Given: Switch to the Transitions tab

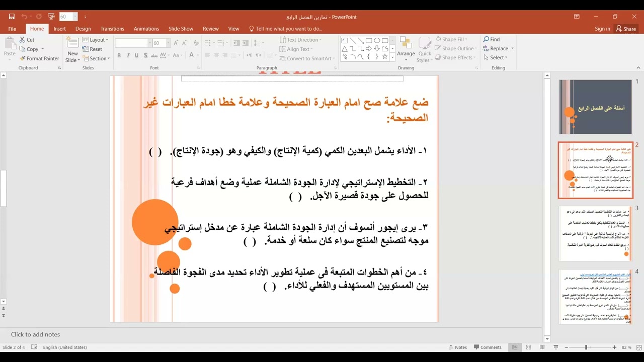Looking at the screenshot, I should (112, 29).
